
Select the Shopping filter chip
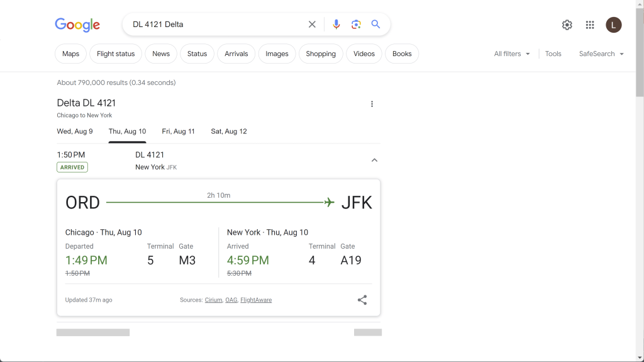321,54
